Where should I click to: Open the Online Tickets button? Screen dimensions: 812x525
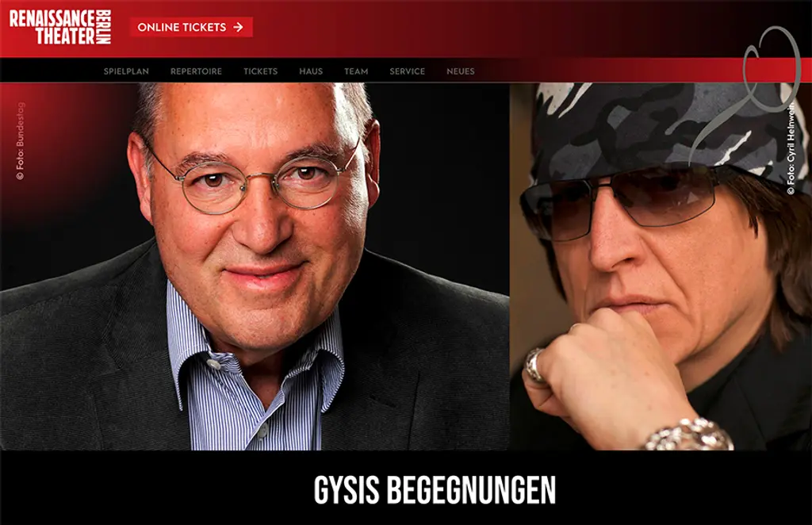tap(191, 27)
